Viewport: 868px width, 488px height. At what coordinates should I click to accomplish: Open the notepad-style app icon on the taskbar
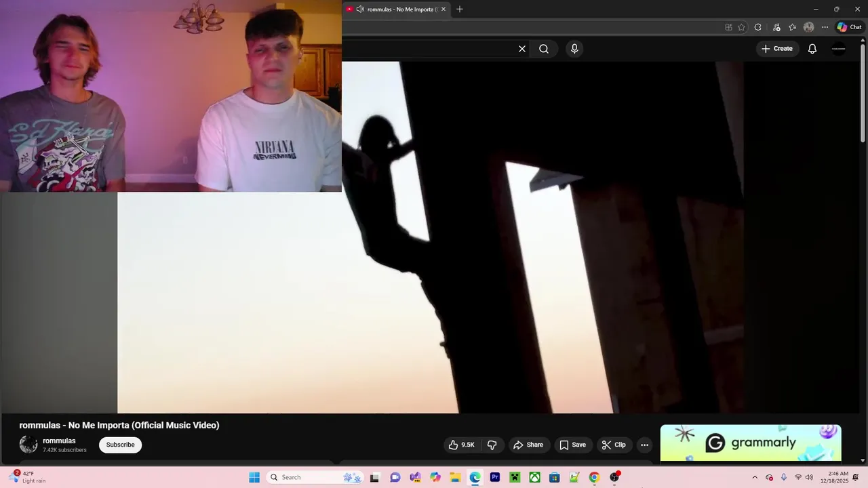(574, 477)
